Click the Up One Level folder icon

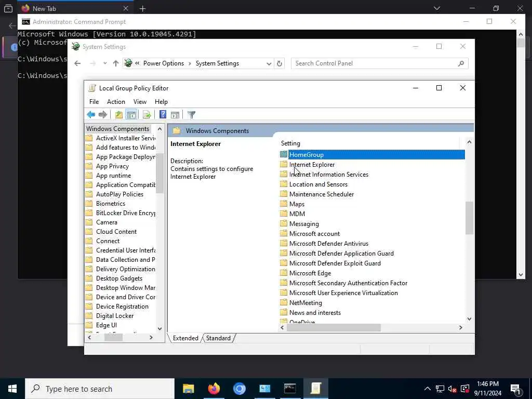(119, 115)
